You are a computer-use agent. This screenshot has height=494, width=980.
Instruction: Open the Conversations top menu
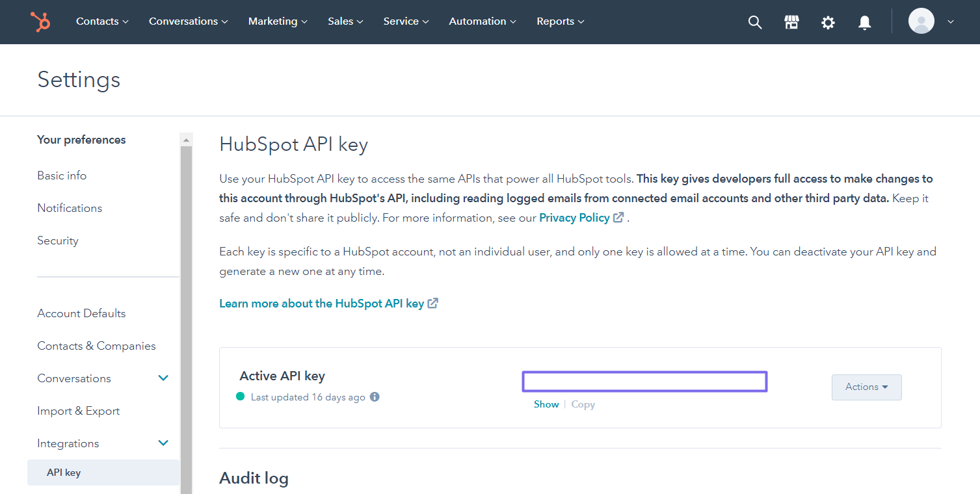coord(189,21)
